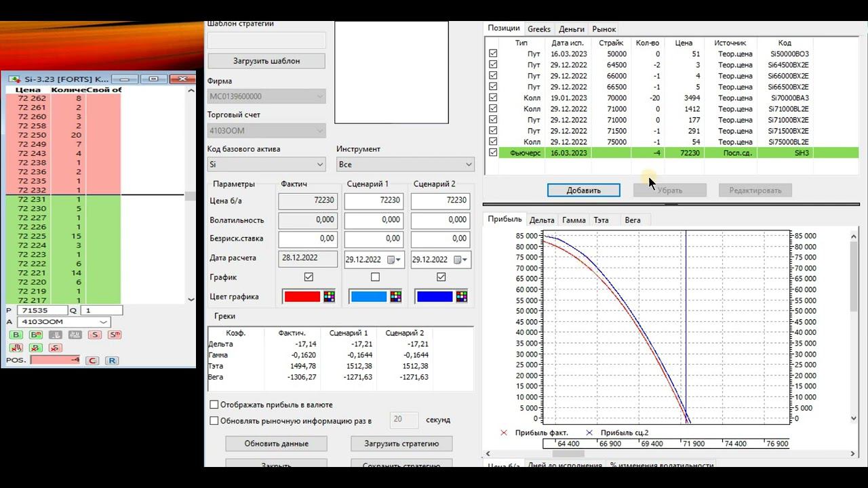Click order book price 72 250
Image resolution: width=868 pixels, height=488 pixels.
33,135
